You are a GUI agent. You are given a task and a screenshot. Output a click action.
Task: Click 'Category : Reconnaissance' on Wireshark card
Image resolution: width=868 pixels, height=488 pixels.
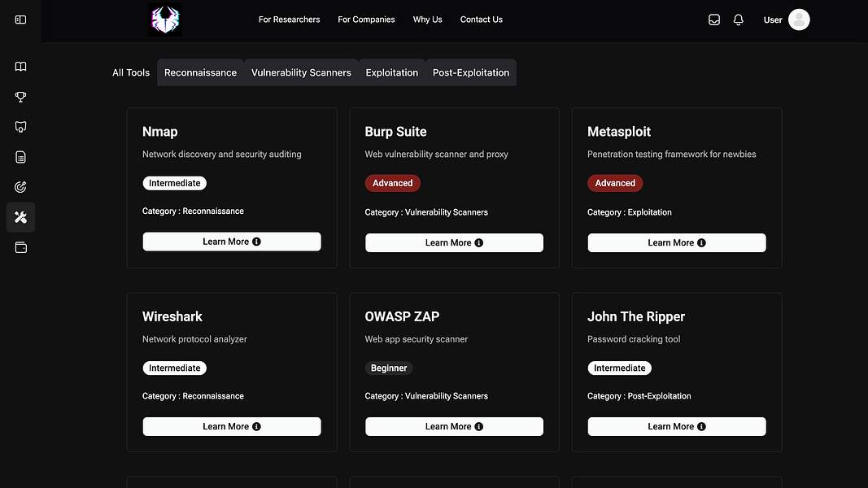pyautogui.click(x=193, y=396)
